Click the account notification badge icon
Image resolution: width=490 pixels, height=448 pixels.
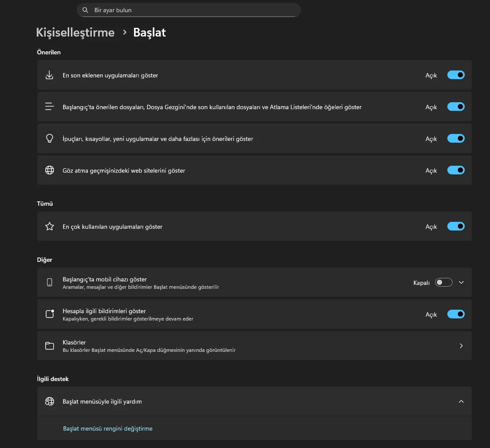coord(50,314)
